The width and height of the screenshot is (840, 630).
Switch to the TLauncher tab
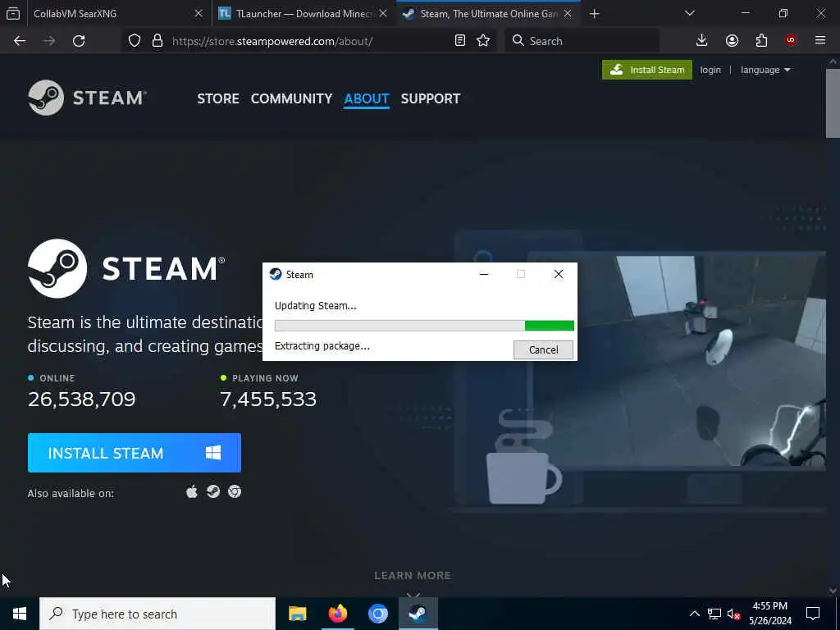pyautogui.click(x=304, y=14)
